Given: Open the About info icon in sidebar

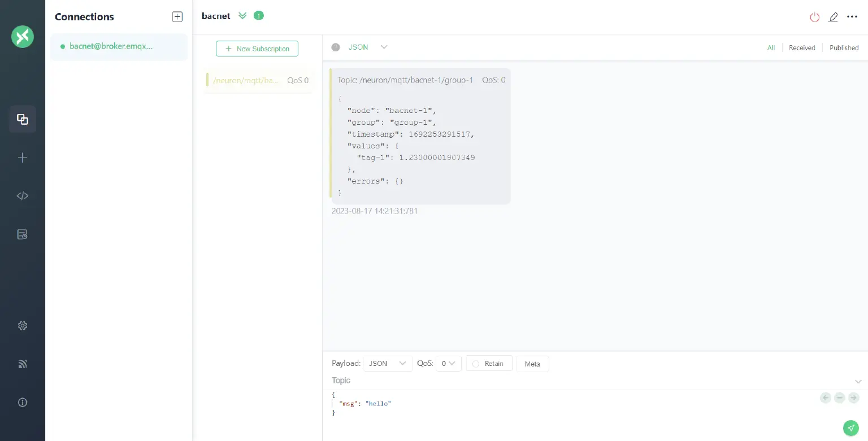Looking at the screenshot, I should 23,403.
